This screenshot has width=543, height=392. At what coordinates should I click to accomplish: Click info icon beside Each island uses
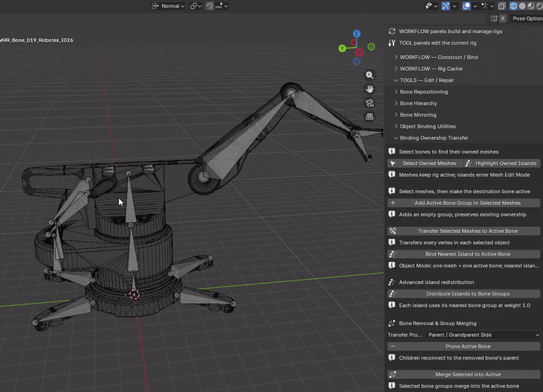391,305
